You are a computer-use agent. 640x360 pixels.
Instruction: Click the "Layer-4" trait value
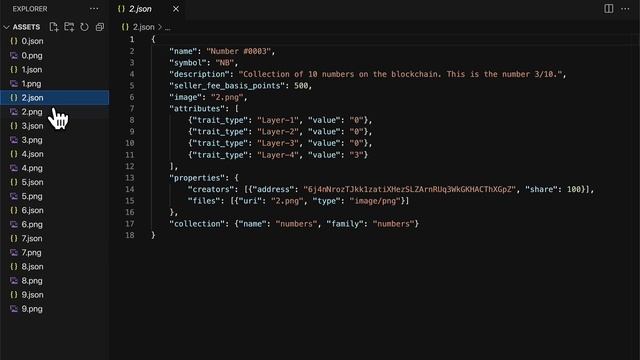coord(278,155)
